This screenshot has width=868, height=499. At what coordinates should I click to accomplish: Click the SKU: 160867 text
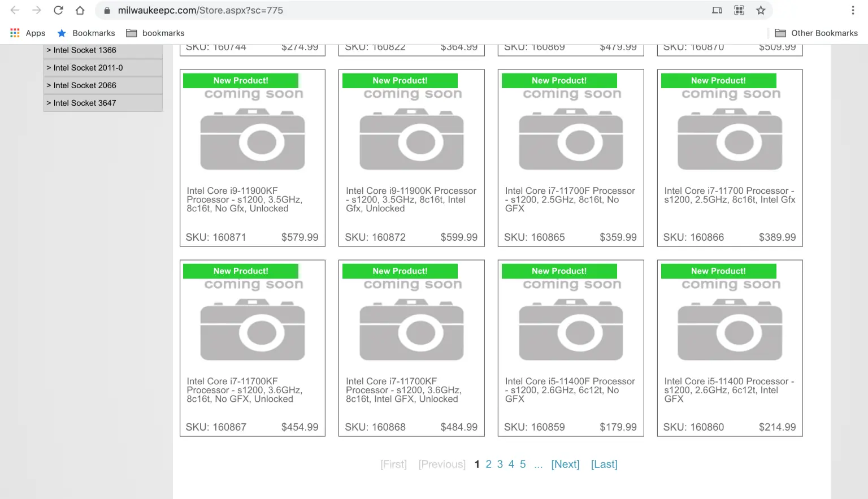click(x=216, y=427)
